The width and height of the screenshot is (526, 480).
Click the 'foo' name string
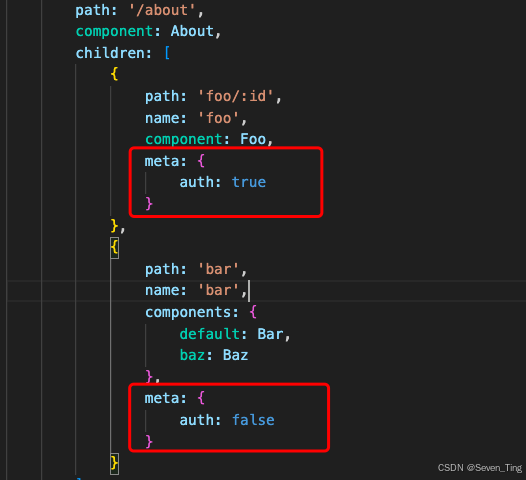(219, 118)
